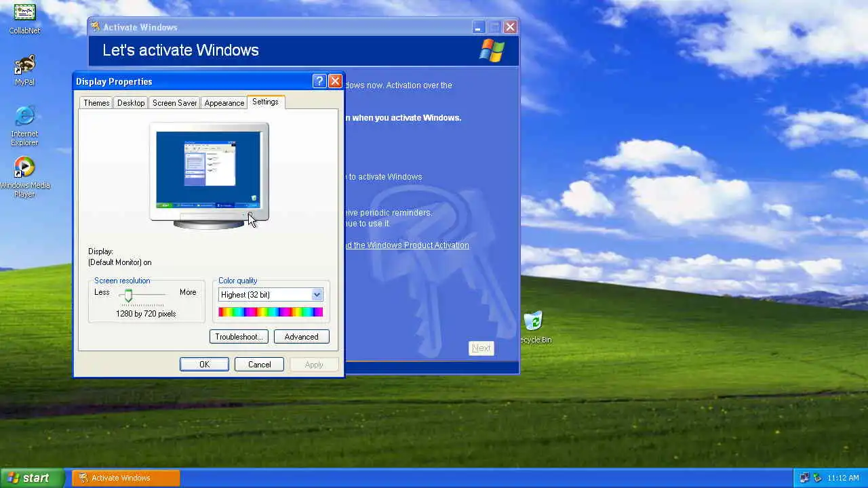Click the color spectrum bar
Image resolution: width=868 pixels, height=488 pixels.
click(x=271, y=312)
